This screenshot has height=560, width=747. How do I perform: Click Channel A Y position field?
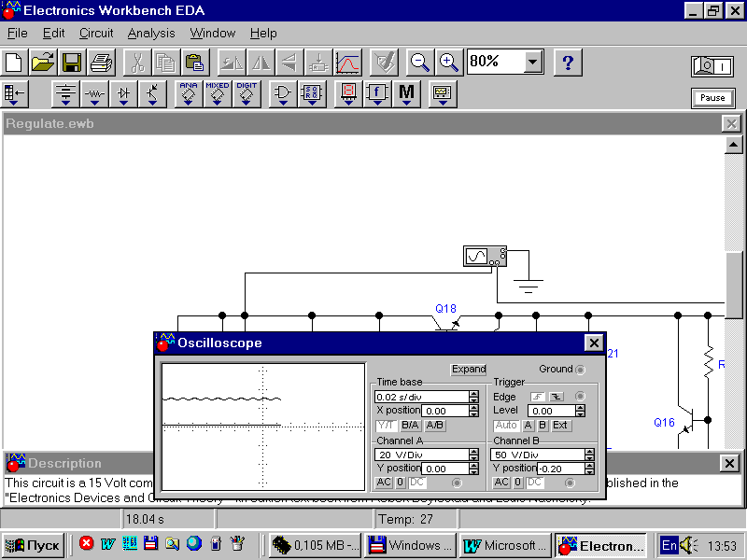446,469
